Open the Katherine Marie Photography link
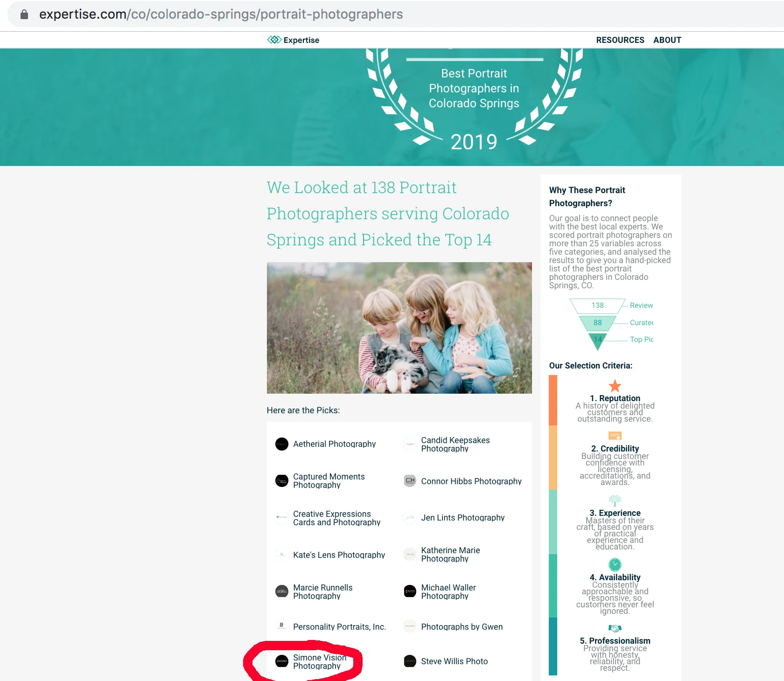Image resolution: width=784 pixels, height=681 pixels. 450,555
